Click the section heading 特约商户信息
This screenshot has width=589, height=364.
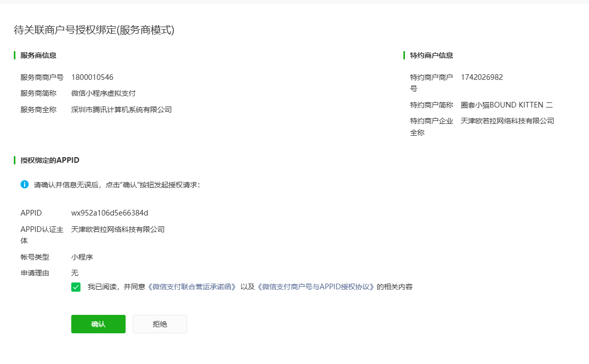coord(431,55)
